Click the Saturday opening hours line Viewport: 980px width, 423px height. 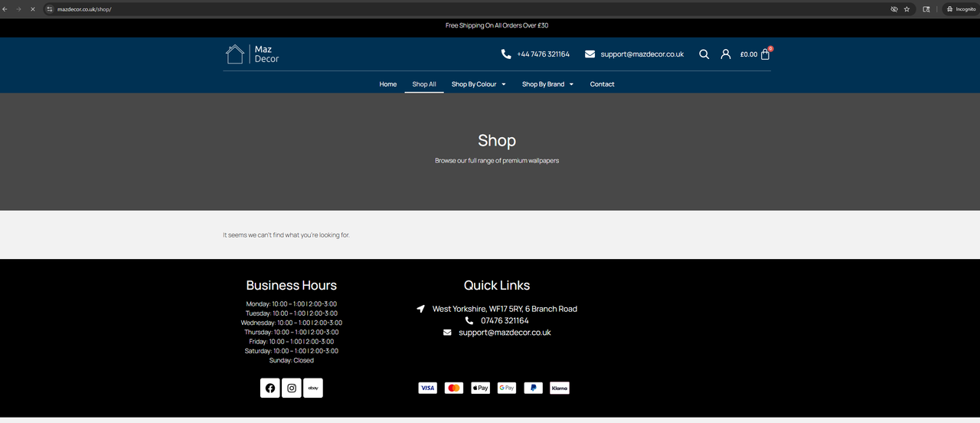[x=292, y=351]
